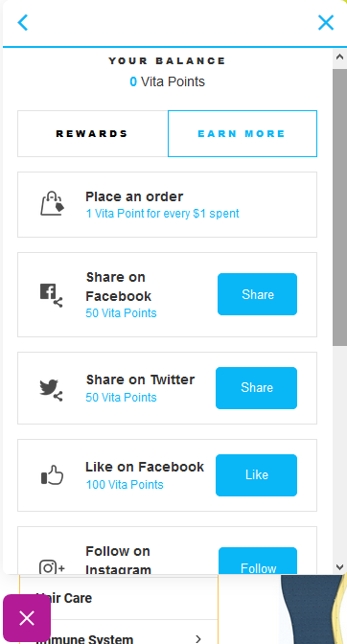Click the gray vertical scrollbar thumb

point(339,207)
